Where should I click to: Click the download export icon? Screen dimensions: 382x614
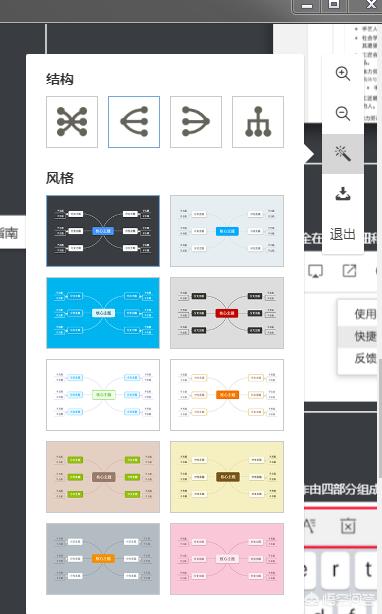(343, 193)
